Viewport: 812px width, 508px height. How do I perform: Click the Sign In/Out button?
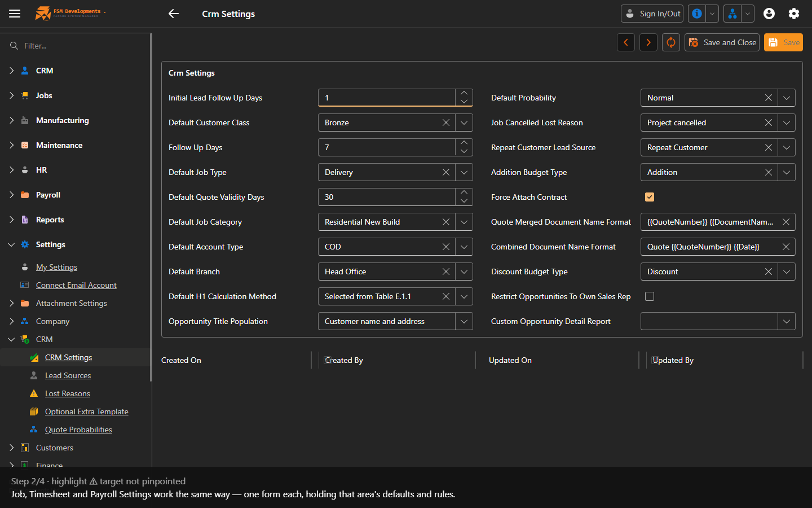coord(652,14)
